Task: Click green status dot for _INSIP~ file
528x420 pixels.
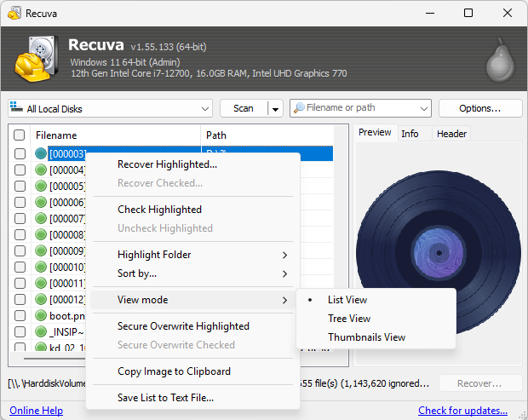Action: click(x=41, y=331)
